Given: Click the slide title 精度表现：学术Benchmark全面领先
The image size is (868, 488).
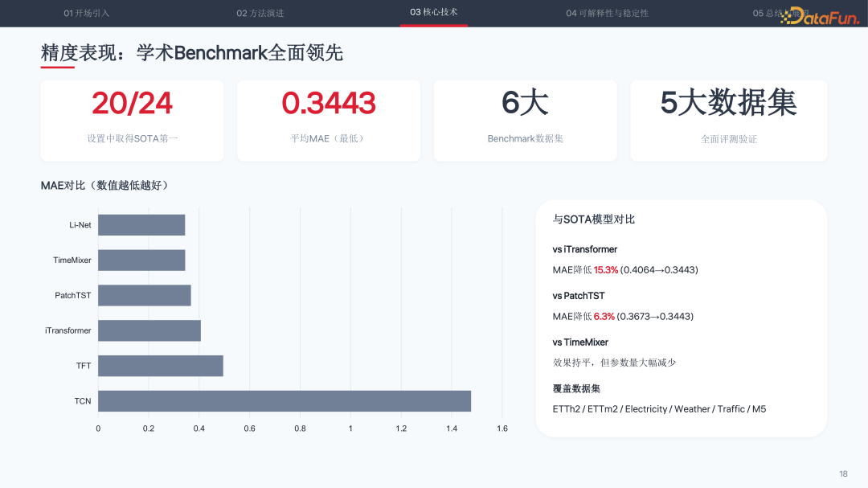Looking at the screenshot, I should coord(191,53).
